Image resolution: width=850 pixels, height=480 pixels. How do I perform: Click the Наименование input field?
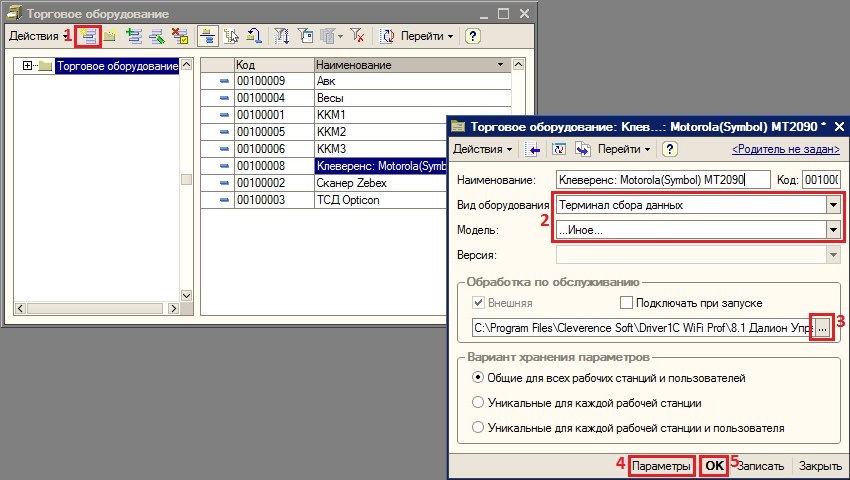click(663, 180)
